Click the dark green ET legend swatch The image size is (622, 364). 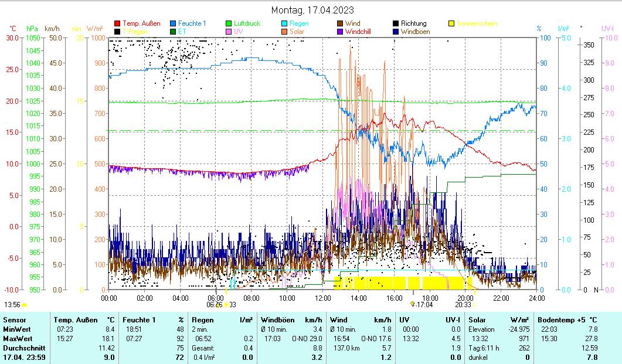[173, 32]
